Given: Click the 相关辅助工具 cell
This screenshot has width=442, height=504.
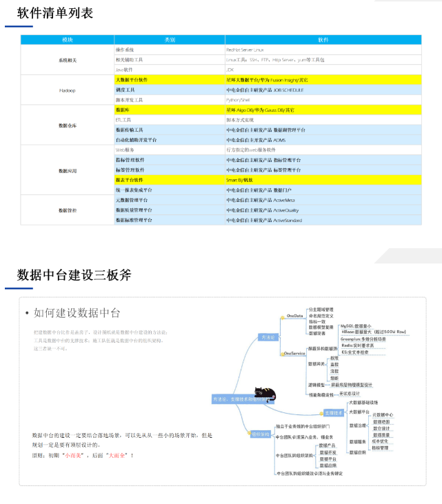Looking at the screenshot, I should click(x=170, y=60).
